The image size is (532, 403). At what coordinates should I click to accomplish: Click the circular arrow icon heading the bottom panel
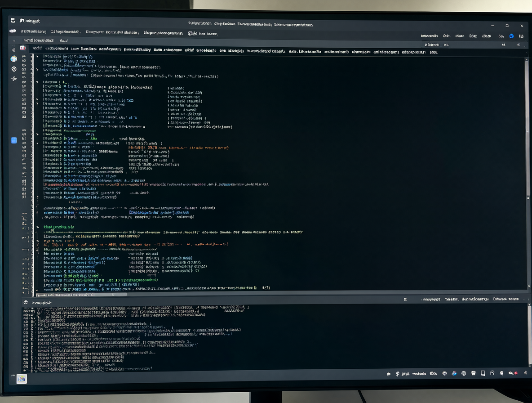coord(26,302)
